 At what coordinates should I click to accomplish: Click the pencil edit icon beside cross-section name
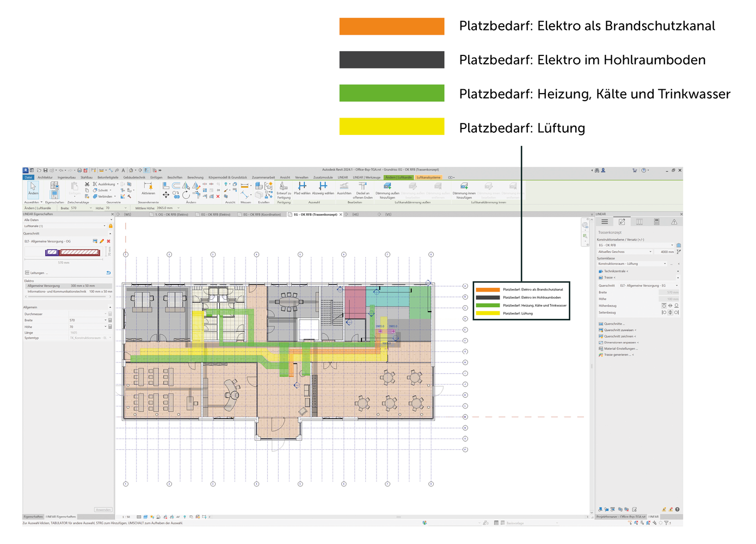coord(102,242)
